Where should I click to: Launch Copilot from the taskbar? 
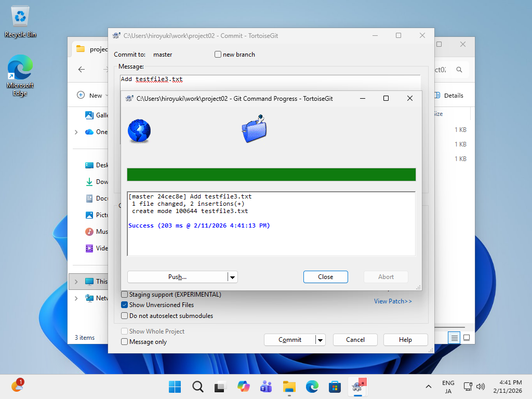243,387
